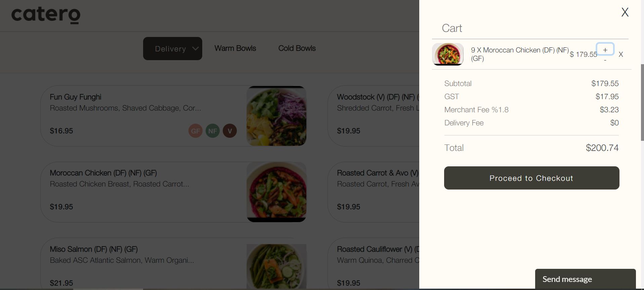Open Fun Guy Funghi bowl photo

tap(276, 116)
